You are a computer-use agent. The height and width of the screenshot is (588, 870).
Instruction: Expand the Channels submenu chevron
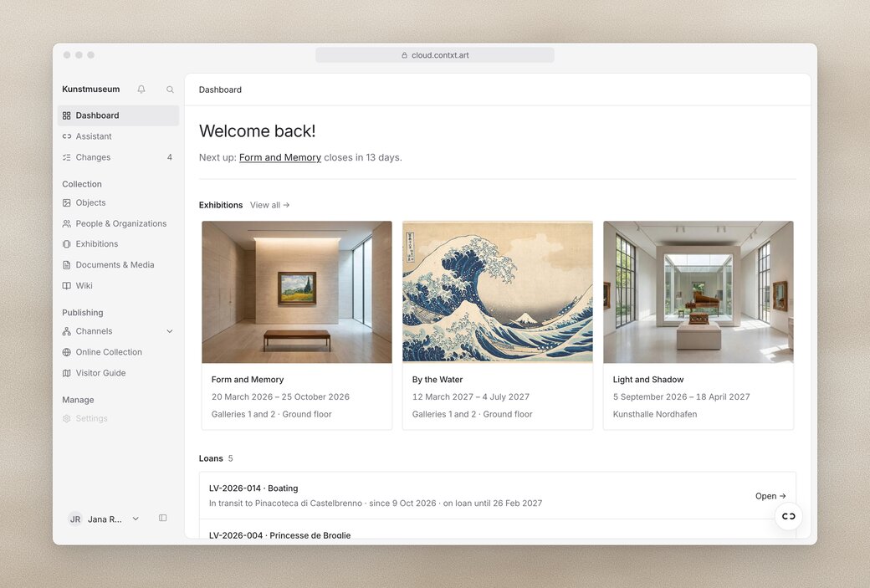(170, 332)
